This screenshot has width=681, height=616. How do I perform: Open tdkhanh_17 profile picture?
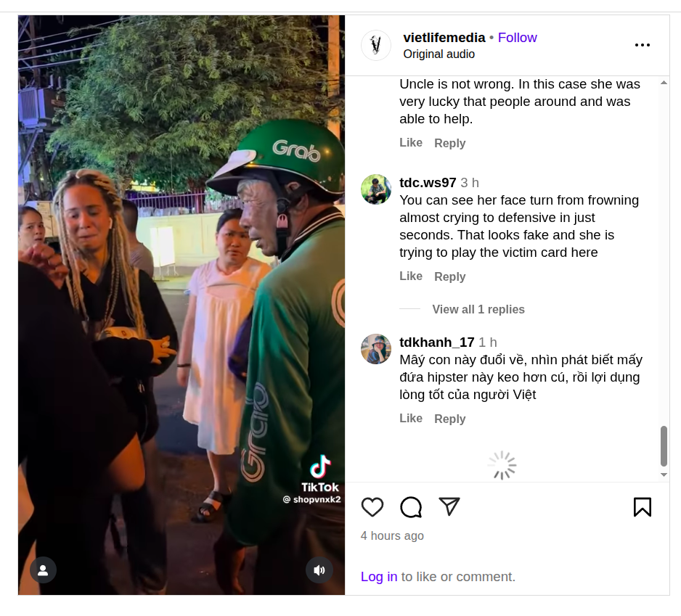tap(376, 349)
